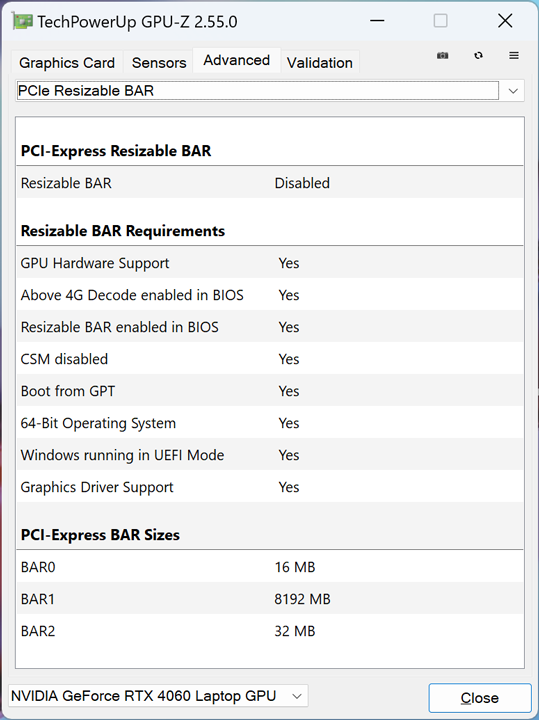Click the CSM disabled row
The image size is (539, 720).
pyautogui.click(x=270, y=359)
